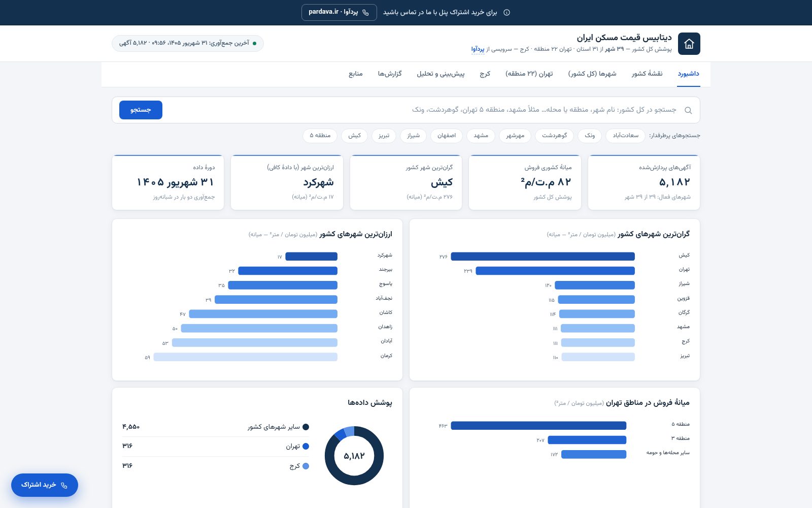
Task: Pick the گوهردشت search chip
Action: [555, 136]
